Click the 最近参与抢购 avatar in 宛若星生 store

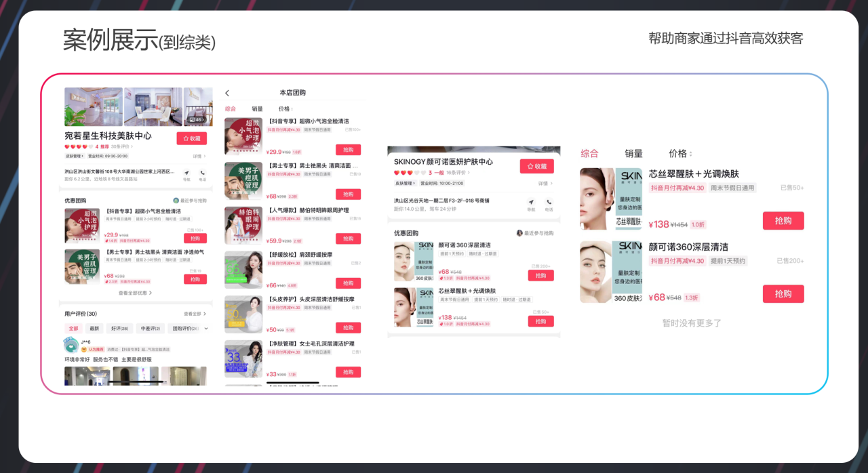[x=176, y=201]
